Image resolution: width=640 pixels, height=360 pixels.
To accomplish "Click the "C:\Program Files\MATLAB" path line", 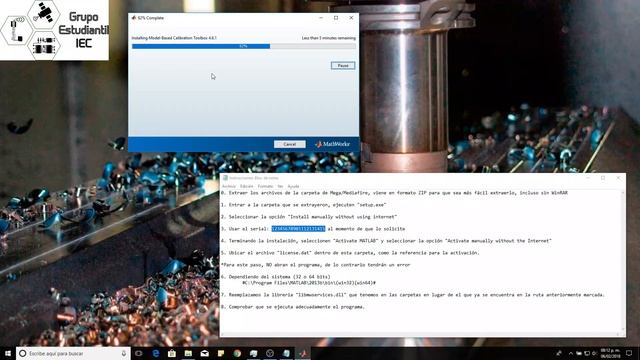I will pyautogui.click(x=309, y=282).
